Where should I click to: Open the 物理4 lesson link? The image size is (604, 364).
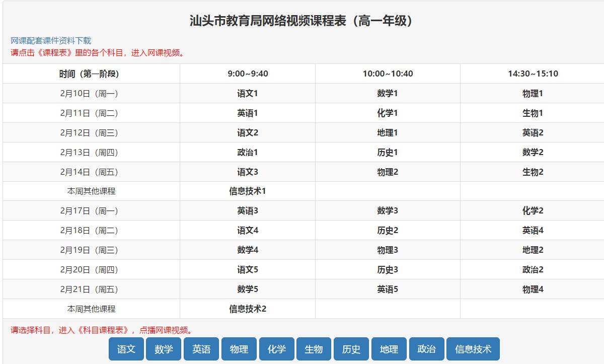click(533, 289)
